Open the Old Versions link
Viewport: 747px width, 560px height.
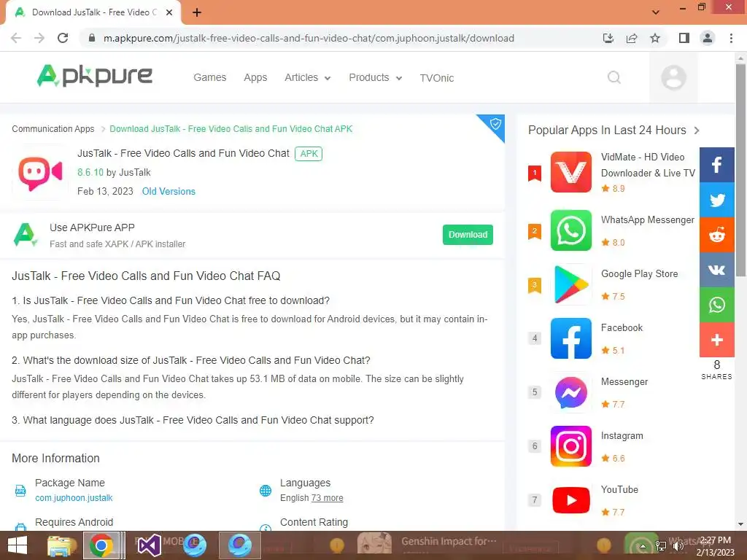tap(169, 192)
